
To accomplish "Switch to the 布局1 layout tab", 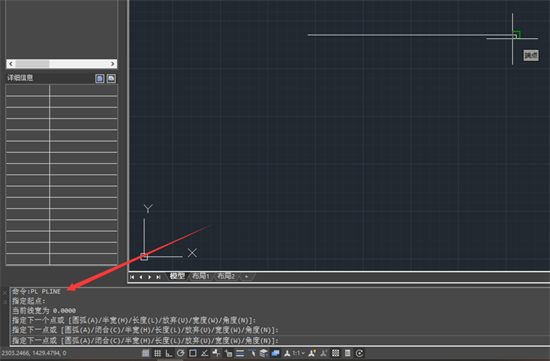I will click(201, 276).
